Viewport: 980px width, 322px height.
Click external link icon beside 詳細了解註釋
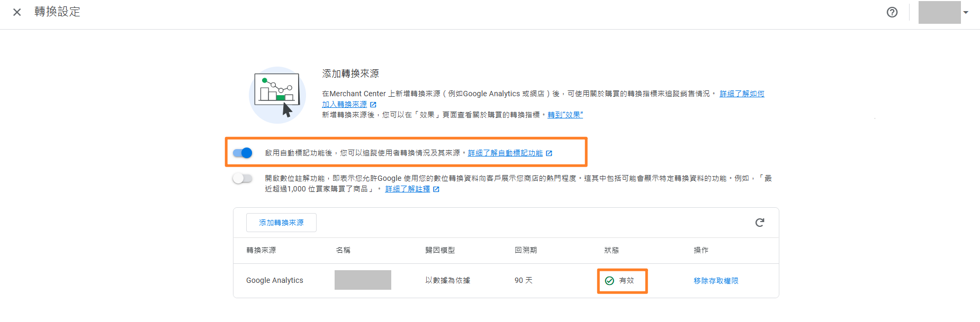436,189
